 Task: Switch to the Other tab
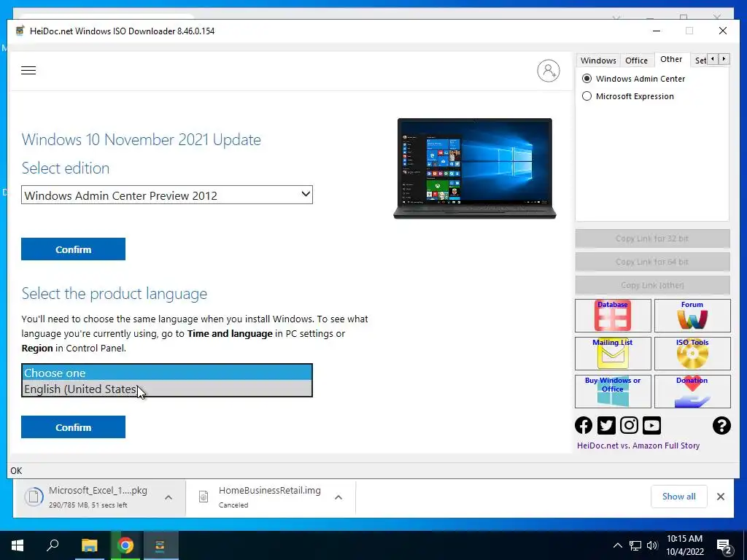(671, 59)
